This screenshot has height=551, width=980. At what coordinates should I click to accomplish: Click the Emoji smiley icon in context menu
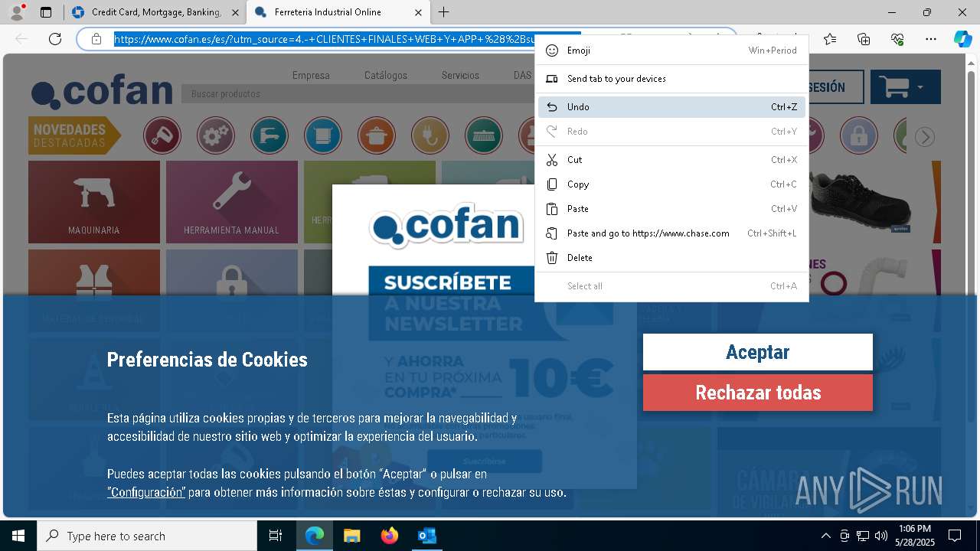[551, 51]
